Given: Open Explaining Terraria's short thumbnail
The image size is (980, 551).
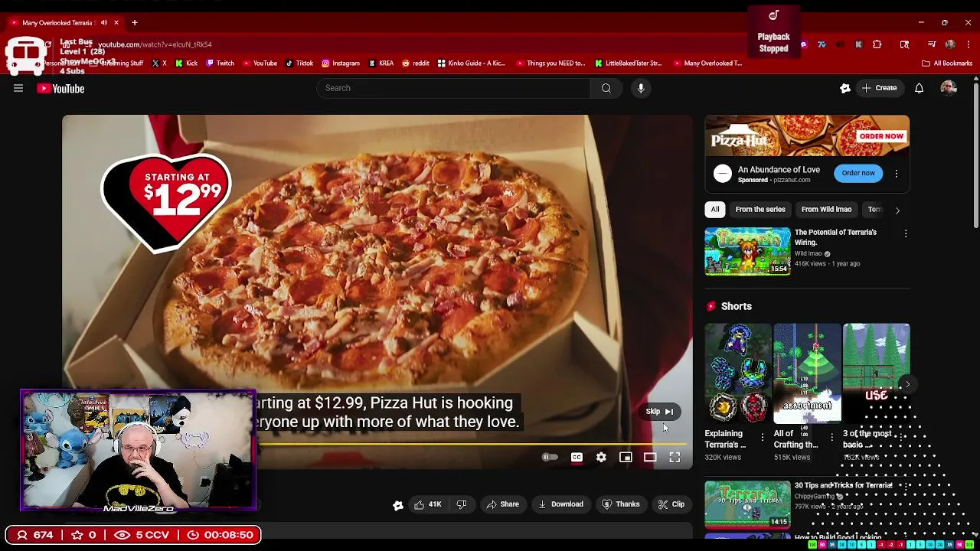Looking at the screenshot, I should tap(737, 373).
